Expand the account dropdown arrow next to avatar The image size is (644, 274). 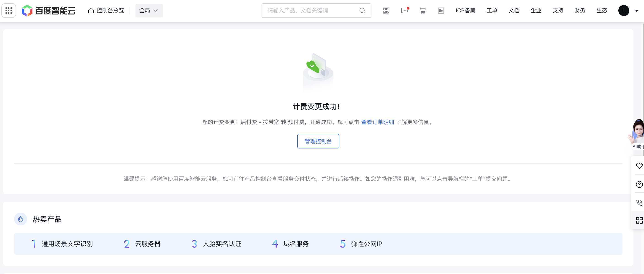tap(637, 11)
